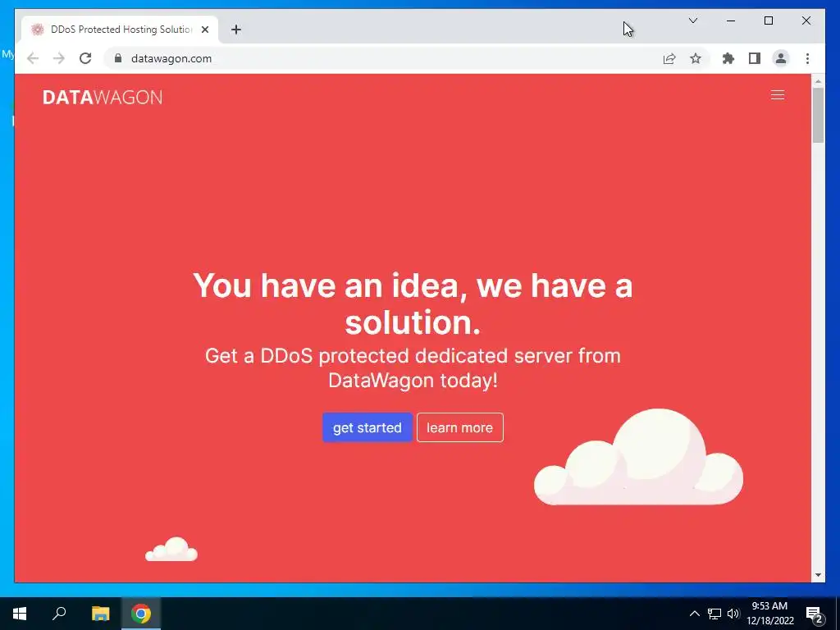This screenshot has height=630, width=840.
Task: Open taskbar search
Action: (59, 614)
